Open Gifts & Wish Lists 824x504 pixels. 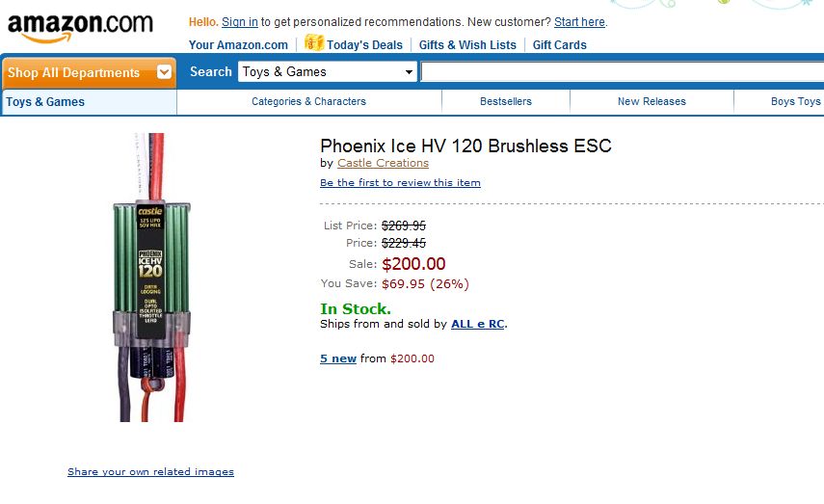click(467, 45)
